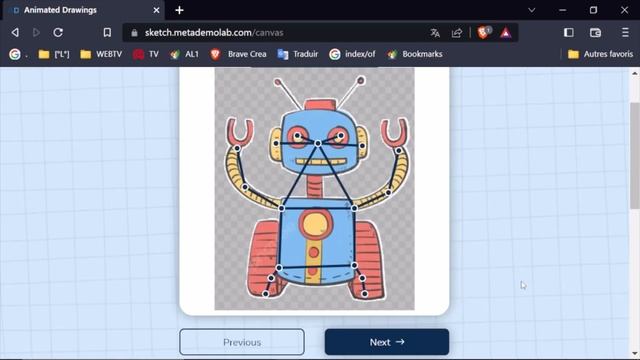Select the joint on left claw wrist

(237, 148)
